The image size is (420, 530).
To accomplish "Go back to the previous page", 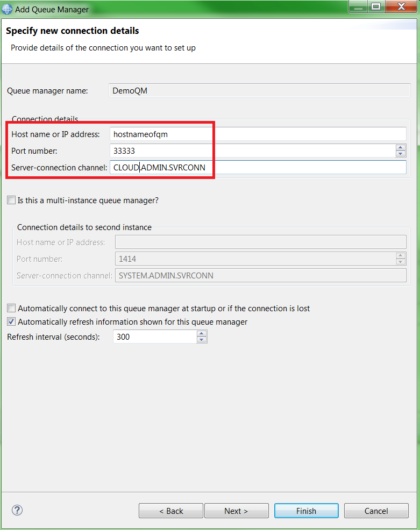I will [x=170, y=511].
